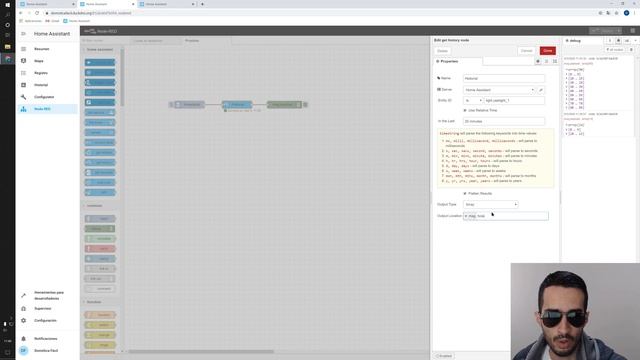
Task: Click the debug bug icon button in sidebar
Action: (618, 41)
